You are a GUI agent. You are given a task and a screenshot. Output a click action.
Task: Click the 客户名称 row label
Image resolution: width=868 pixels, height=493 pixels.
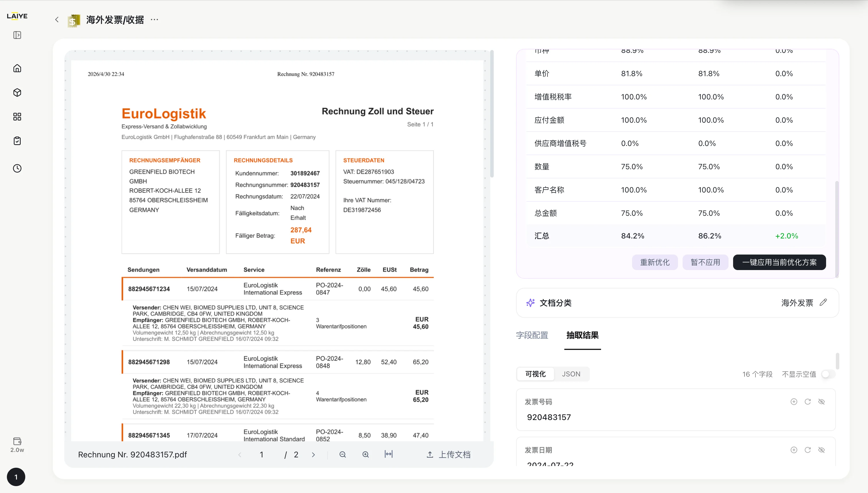549,190
